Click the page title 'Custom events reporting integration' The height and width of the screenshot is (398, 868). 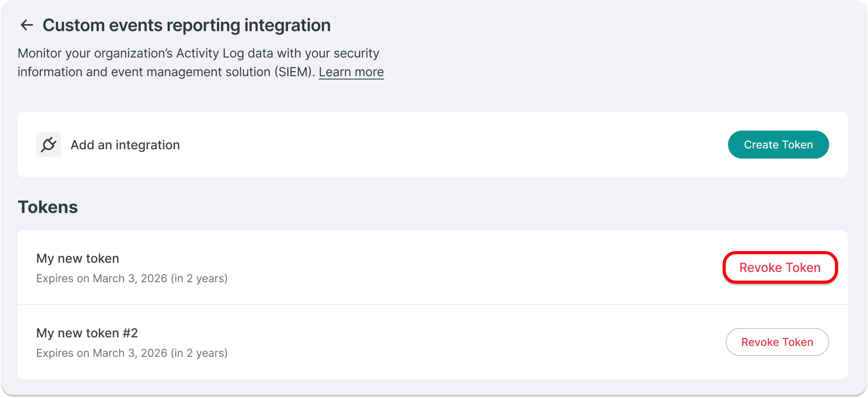click(x=186, y=25)
